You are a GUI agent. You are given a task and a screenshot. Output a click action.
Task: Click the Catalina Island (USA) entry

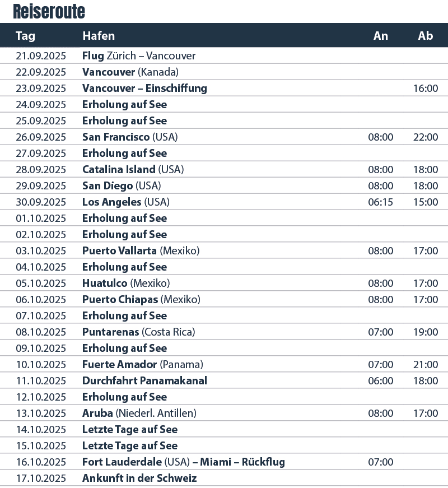coord(133,169)
